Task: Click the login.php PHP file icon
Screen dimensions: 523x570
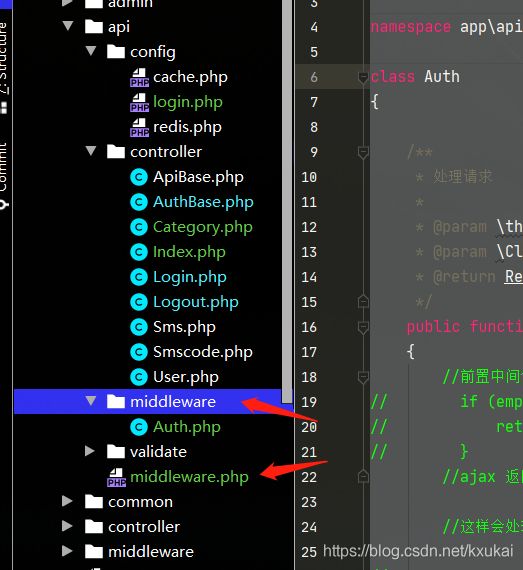Action: pyautogui.click(x=140, y=103)
